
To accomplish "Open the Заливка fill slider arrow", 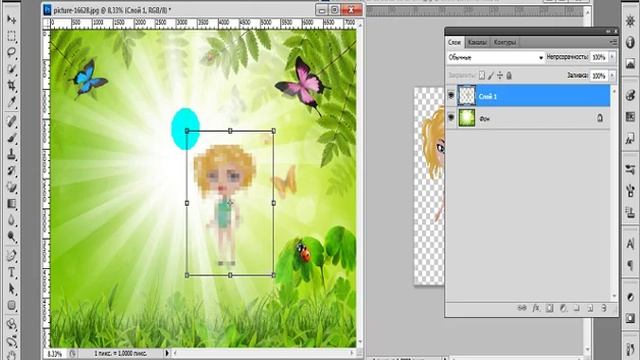I will 612,76.
